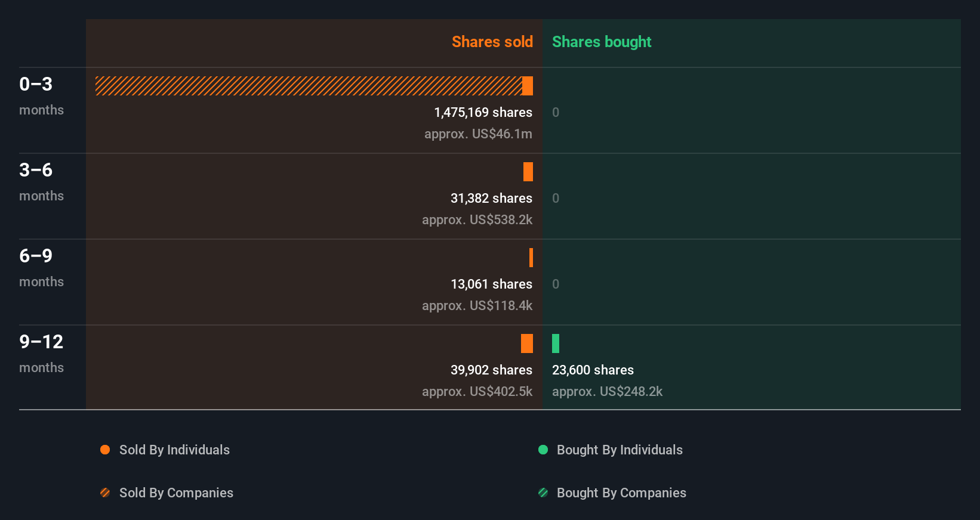Click the zero bought value in 6–9 months row
980x520 pixels.
click(x=556, y=284)
